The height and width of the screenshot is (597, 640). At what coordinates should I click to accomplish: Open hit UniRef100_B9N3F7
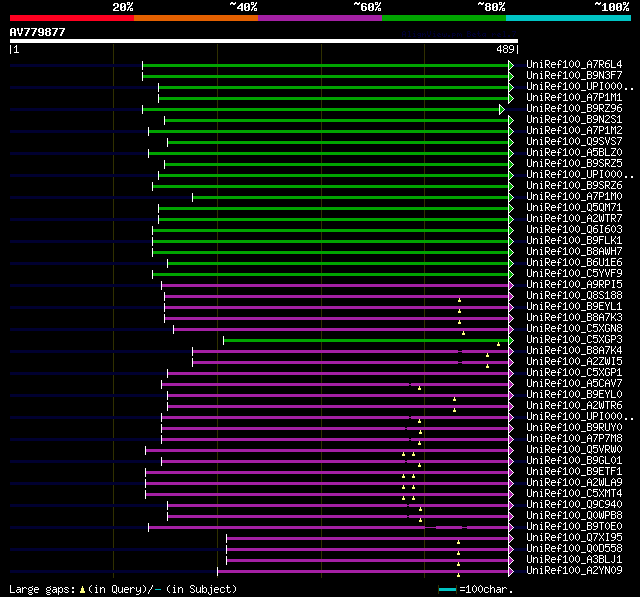574,75
